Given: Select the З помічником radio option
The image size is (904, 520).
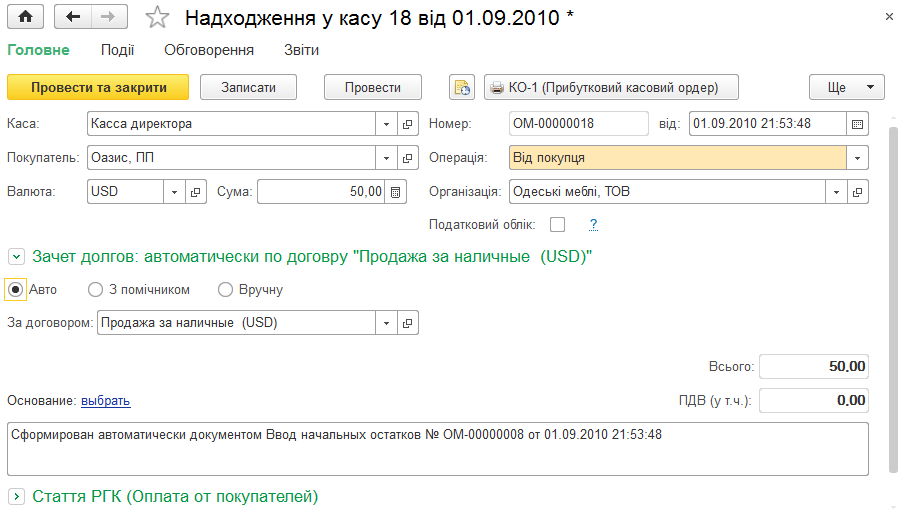Looking at the screenshot, I should click(x=95, y=289).
